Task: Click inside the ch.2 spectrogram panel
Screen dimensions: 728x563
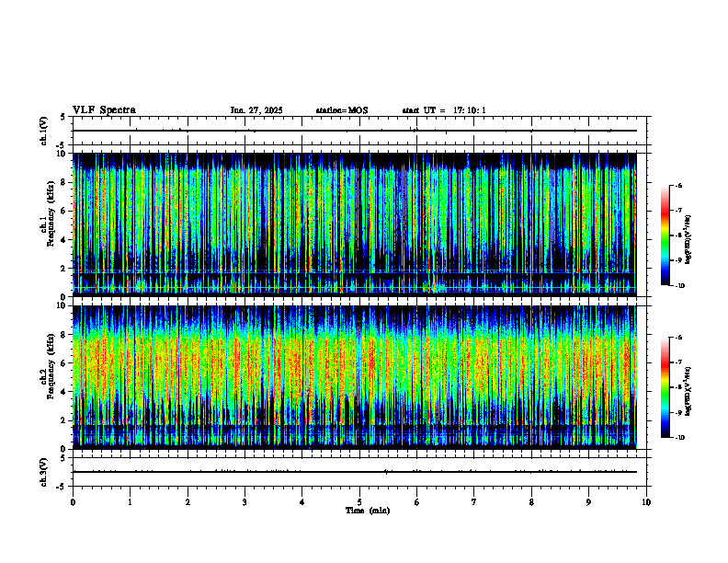Action: coord(354,377)
